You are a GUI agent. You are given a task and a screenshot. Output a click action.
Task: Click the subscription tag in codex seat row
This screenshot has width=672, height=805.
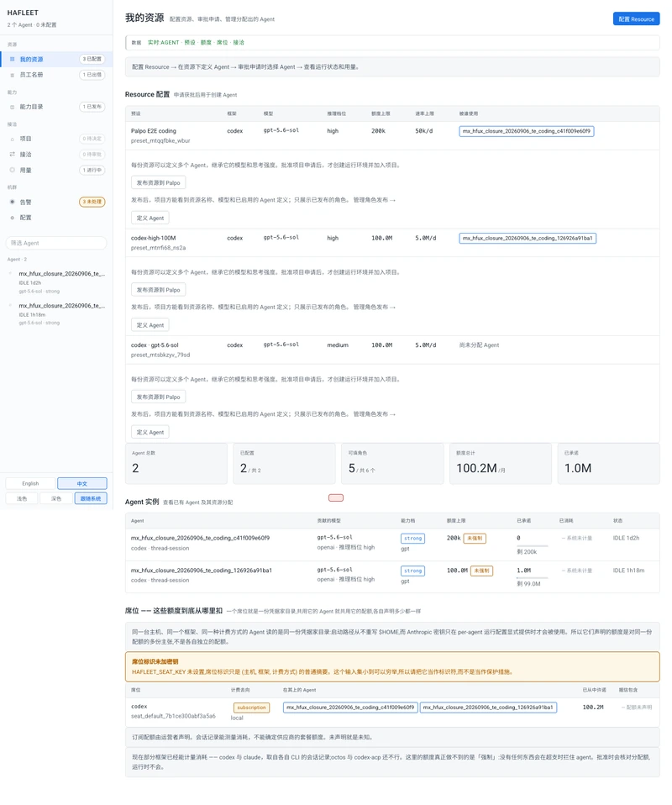point(251,708)
